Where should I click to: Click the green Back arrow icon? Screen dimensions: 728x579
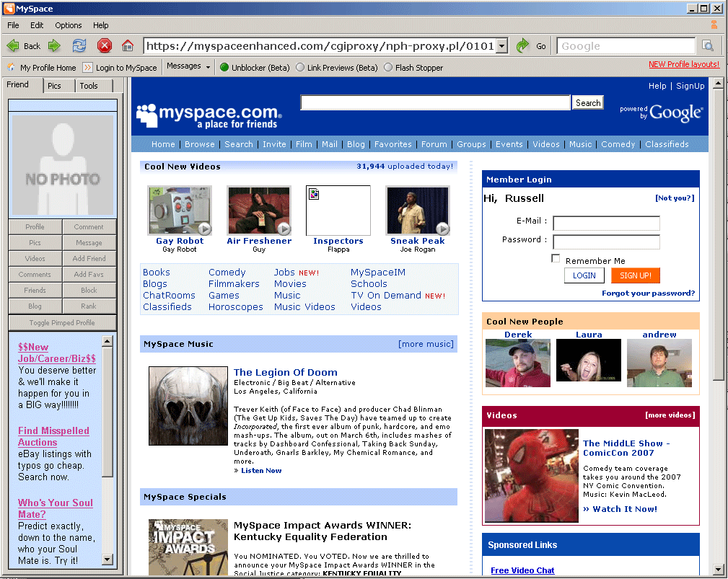pos(13,46)
